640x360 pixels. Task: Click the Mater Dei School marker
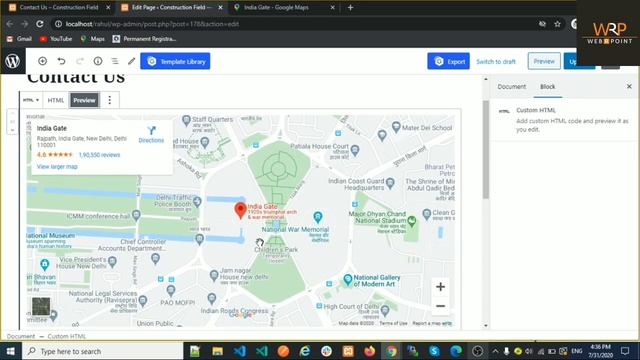tap(396, 127)
